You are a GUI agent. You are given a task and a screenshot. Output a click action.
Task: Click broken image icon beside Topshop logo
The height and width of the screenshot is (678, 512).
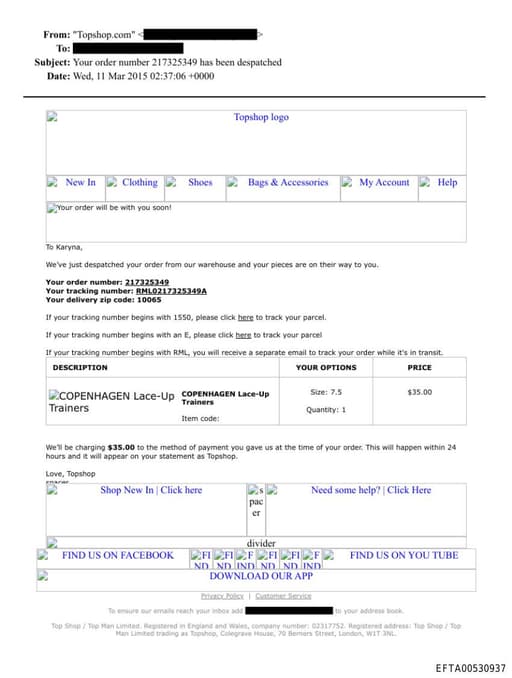coord(52,116)
